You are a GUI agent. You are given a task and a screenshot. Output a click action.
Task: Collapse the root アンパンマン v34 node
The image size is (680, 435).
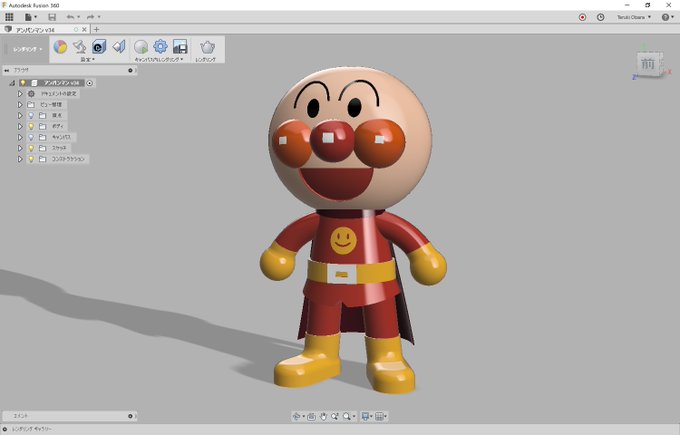click(12, 83)
